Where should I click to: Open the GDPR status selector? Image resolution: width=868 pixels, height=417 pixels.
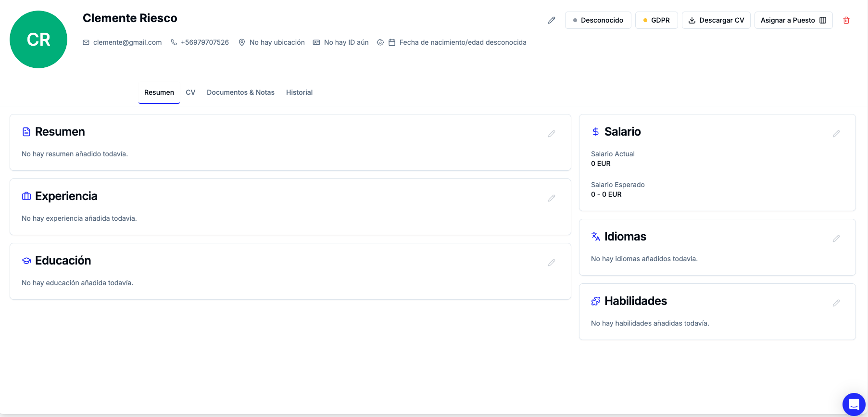656,20
